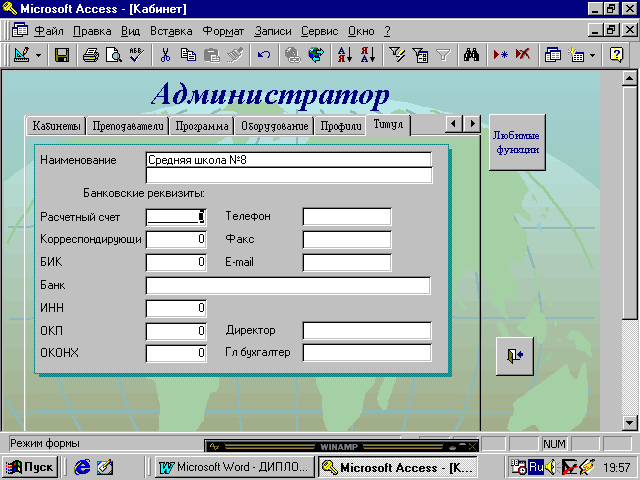
Task: Expand the View mode dropdown arrow
Action: 38,55
